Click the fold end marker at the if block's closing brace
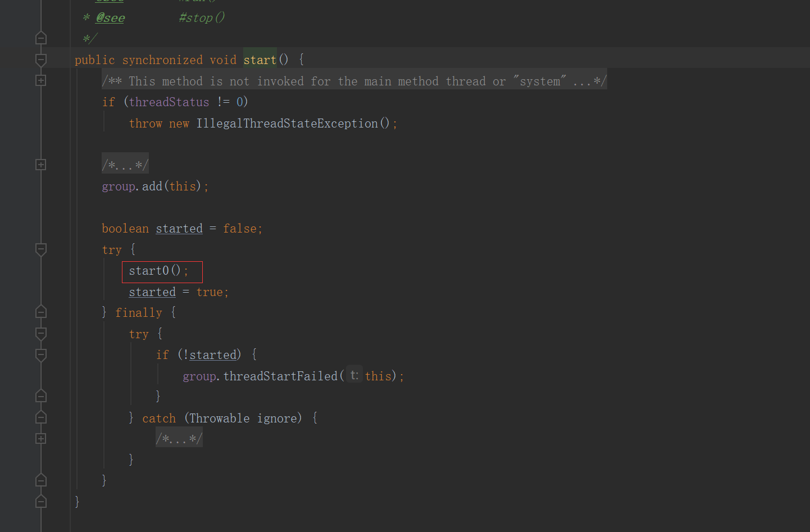The width and height of the screenshot is (810, 532). (x=41, y=396)
